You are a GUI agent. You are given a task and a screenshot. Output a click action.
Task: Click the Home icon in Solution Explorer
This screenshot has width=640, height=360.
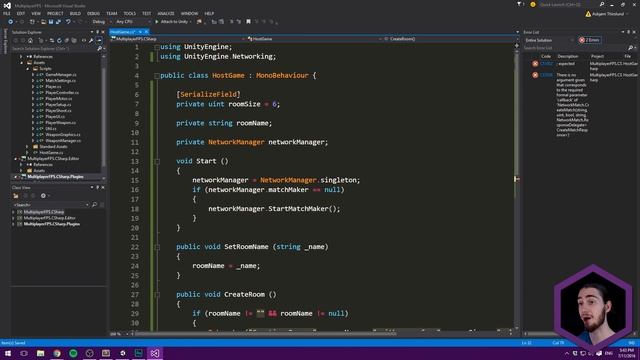pos(30,40)
